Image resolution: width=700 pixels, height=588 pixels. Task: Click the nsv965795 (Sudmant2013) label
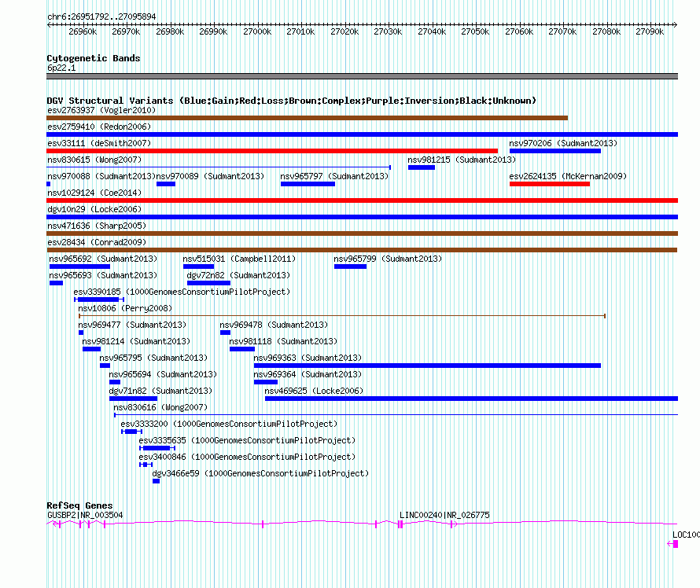(x=153, y=358)
